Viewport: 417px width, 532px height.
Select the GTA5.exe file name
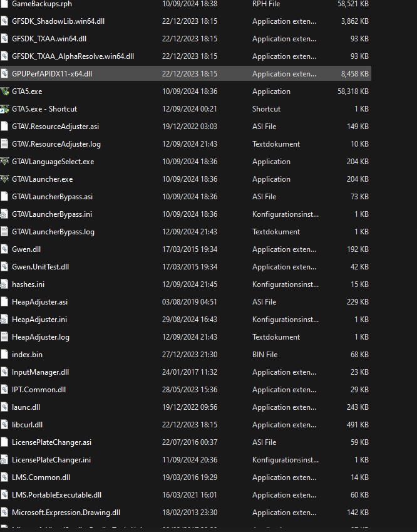pos(27,91)
